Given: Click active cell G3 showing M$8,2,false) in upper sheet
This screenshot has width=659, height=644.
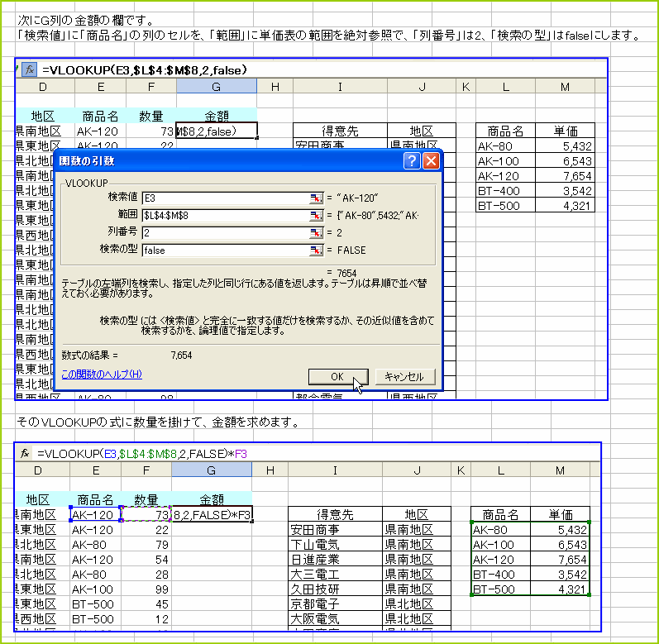Looking at the screenshot, I should (x=217, y=131).
